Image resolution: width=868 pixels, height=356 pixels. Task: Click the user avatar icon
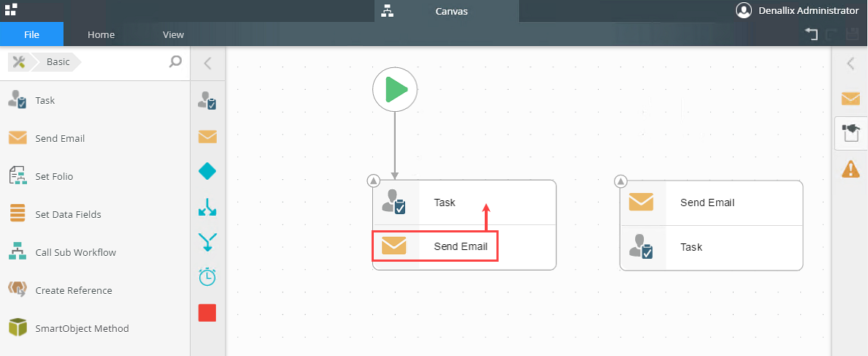(x=743, y=10)
